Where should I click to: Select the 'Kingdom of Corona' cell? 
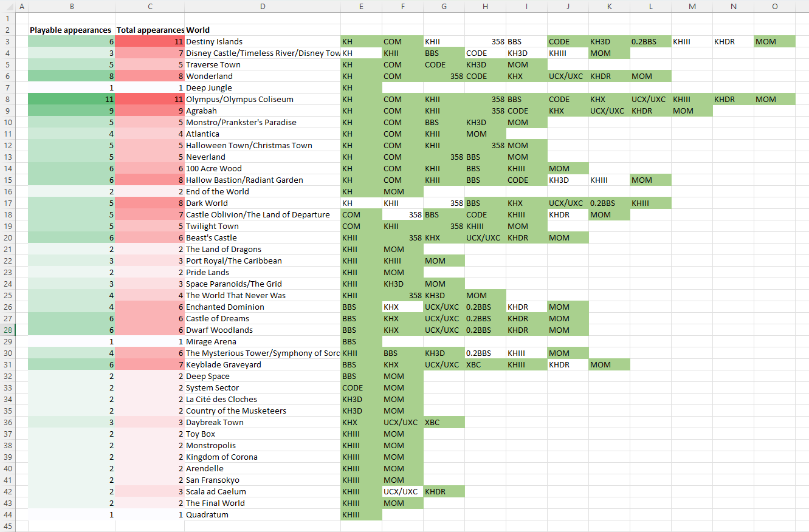pyautogui.click(x=263, y=457)
